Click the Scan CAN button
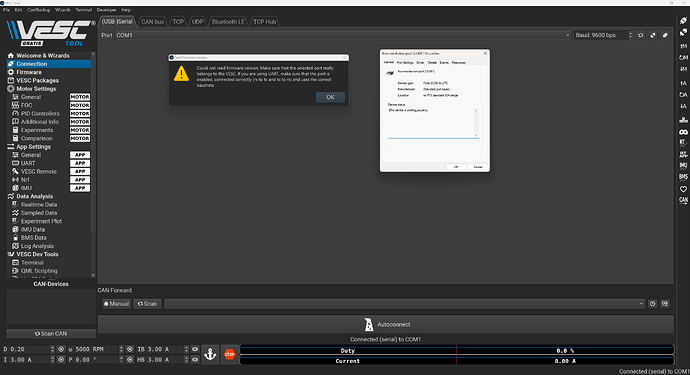 click(51, 334)
